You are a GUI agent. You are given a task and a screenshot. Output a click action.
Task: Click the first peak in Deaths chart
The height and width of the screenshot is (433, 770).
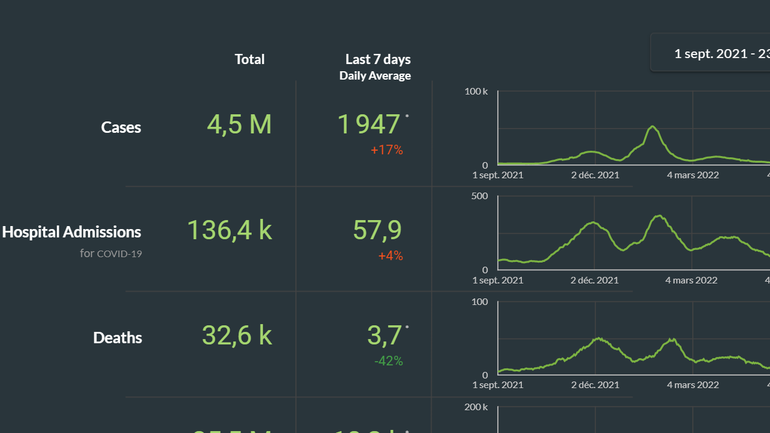tap(599, 339)
